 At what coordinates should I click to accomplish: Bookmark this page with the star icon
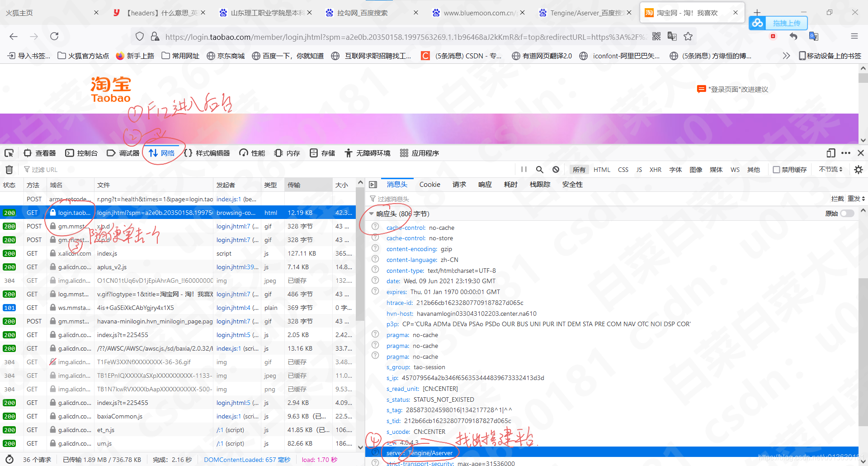point(688,37)
